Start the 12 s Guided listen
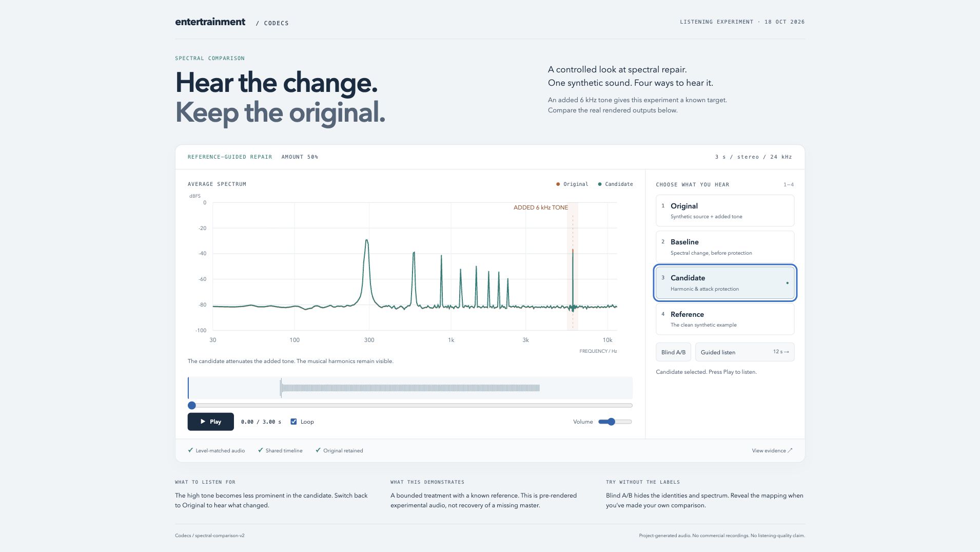980x552 pixels. 744,352
